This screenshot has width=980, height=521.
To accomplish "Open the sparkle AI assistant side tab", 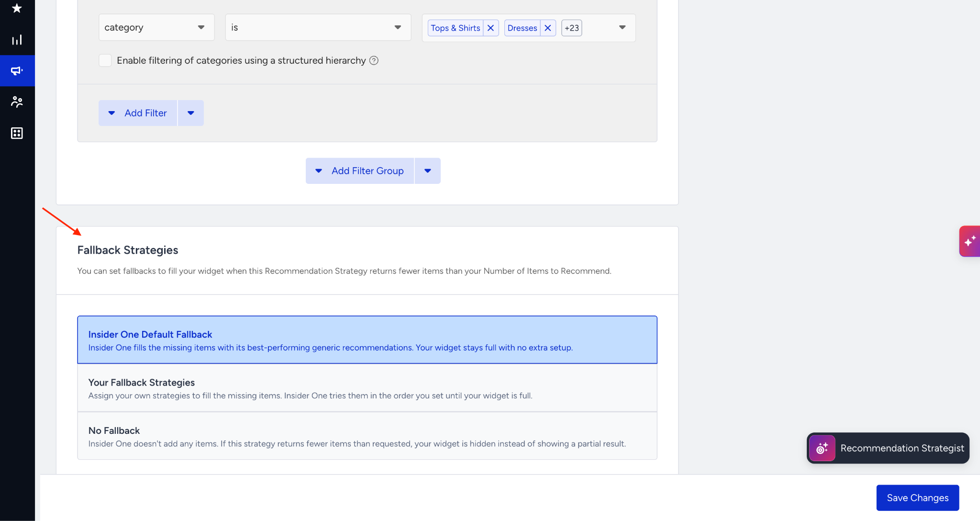I will [969, 241].
